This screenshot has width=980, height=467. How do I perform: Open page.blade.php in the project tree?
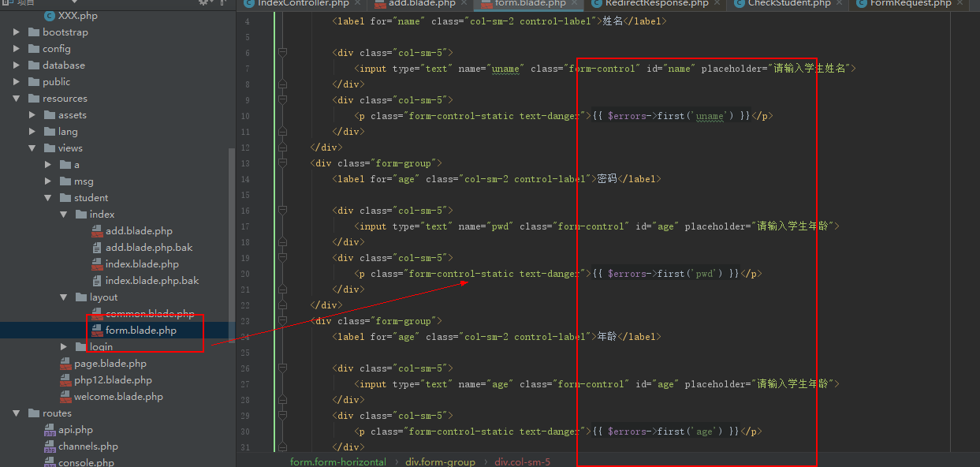[x=110, y=364]
